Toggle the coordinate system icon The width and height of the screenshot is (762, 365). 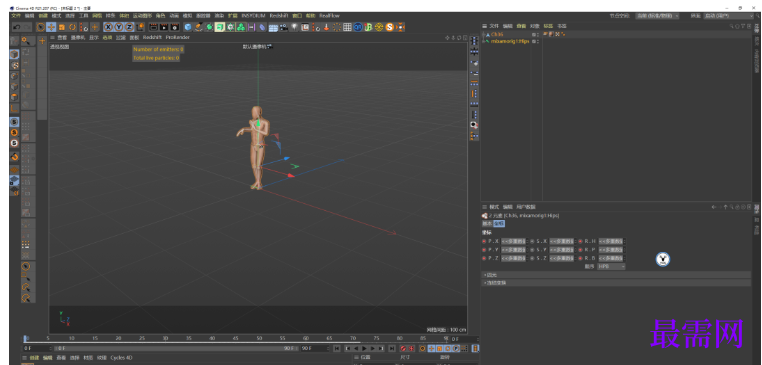coord(140,27)
